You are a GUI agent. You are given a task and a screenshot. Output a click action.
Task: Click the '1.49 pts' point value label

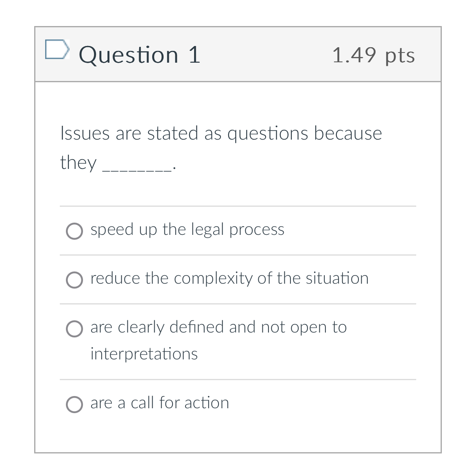[374, 55]
